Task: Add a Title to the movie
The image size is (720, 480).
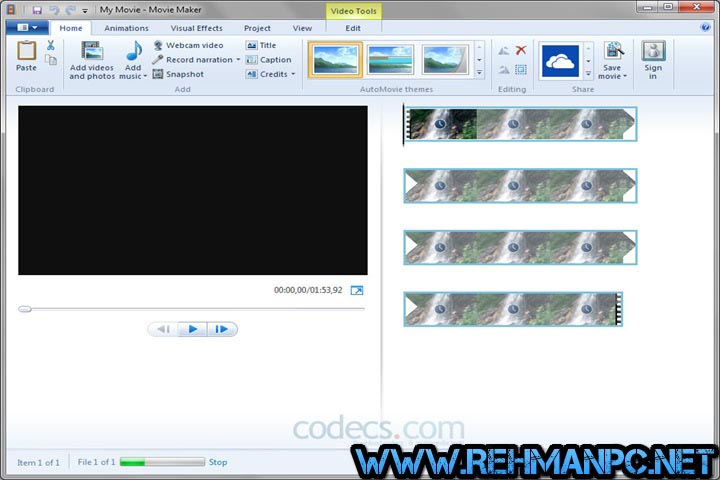Action: click(261, 45)
